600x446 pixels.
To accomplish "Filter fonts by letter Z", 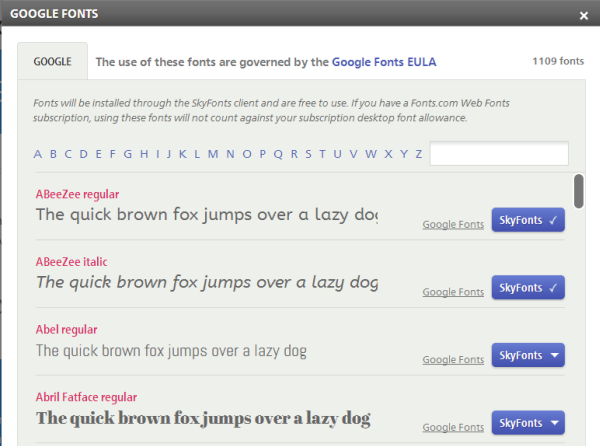I will 419,154.
